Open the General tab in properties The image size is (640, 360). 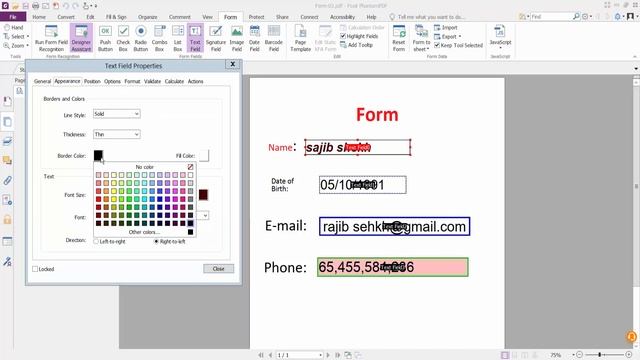coord(42,81)
